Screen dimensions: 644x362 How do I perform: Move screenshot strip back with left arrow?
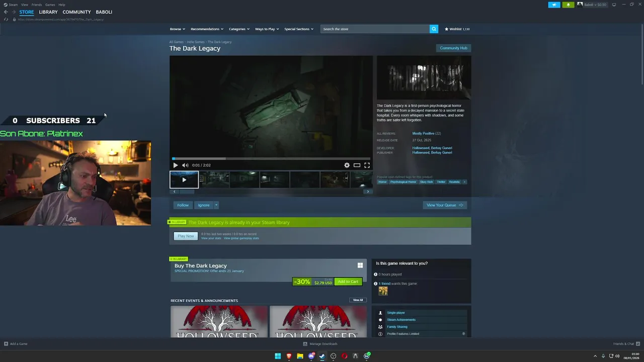tap(175, 192)
